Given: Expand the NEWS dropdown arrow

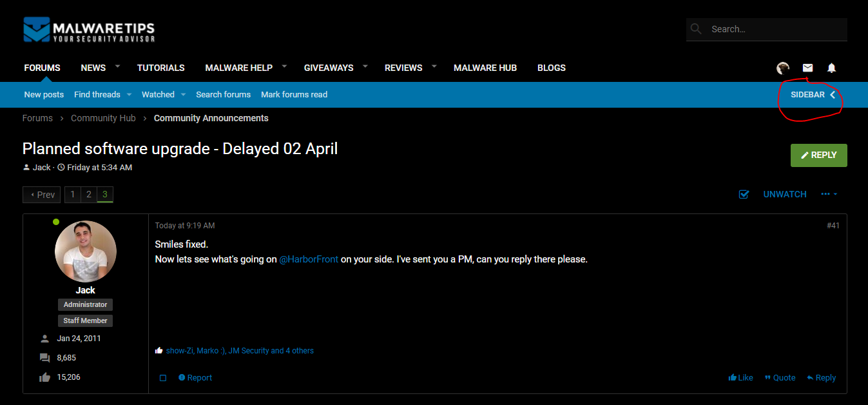Looking at the screenshot, I should (117, 66).
